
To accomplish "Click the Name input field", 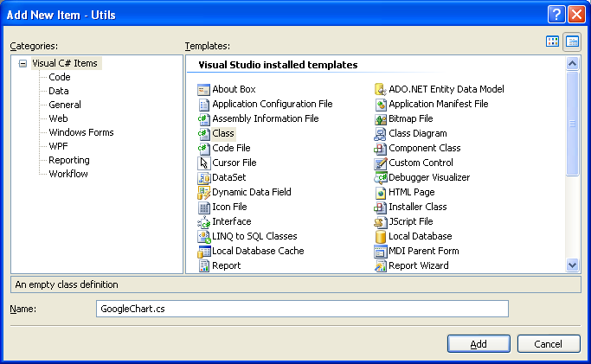I will point(302,309).
